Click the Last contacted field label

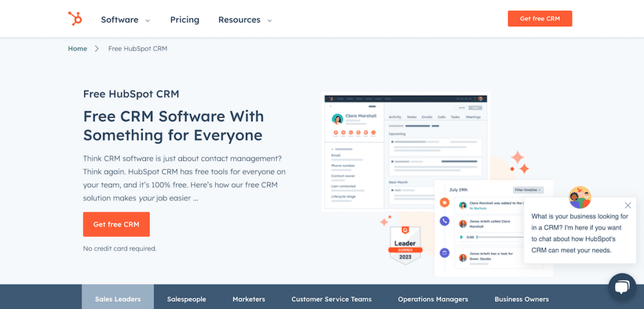pyautogui.click(x=343, y=186)
